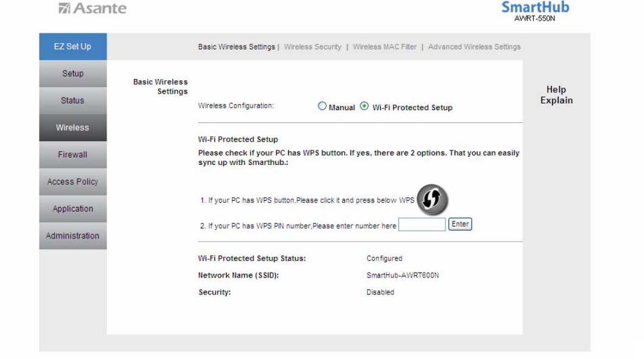Image resolution: width=644 pixels, height=359 pixels.
Task: Click the Asante logo
Action: 93,8
